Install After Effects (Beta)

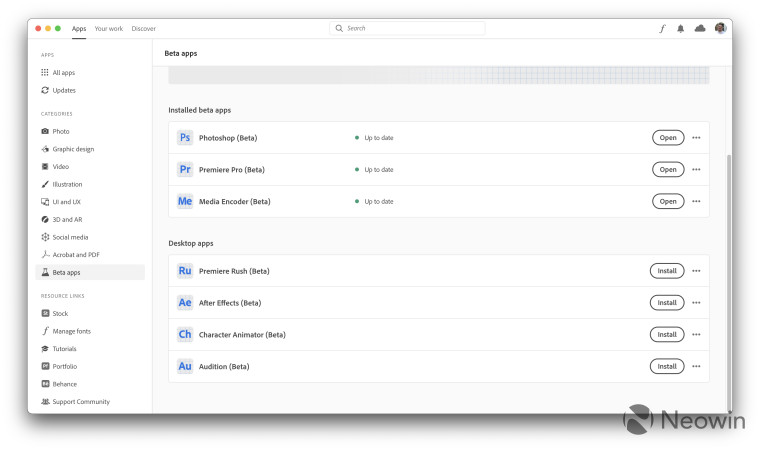click(x=667, y=303)
